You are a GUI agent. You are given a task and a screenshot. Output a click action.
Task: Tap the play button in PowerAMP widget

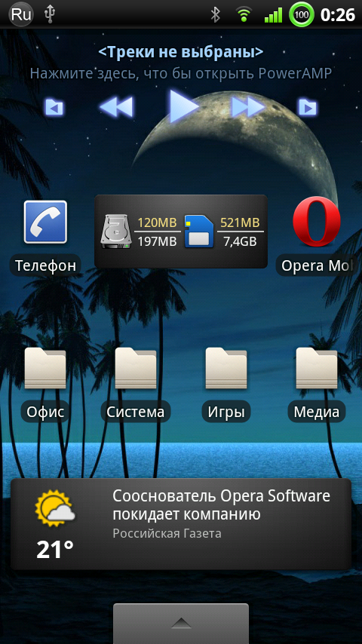[183, 106]
